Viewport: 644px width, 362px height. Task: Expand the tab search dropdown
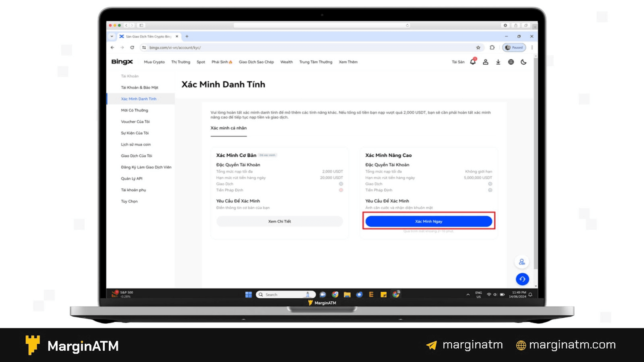(112, 36)
